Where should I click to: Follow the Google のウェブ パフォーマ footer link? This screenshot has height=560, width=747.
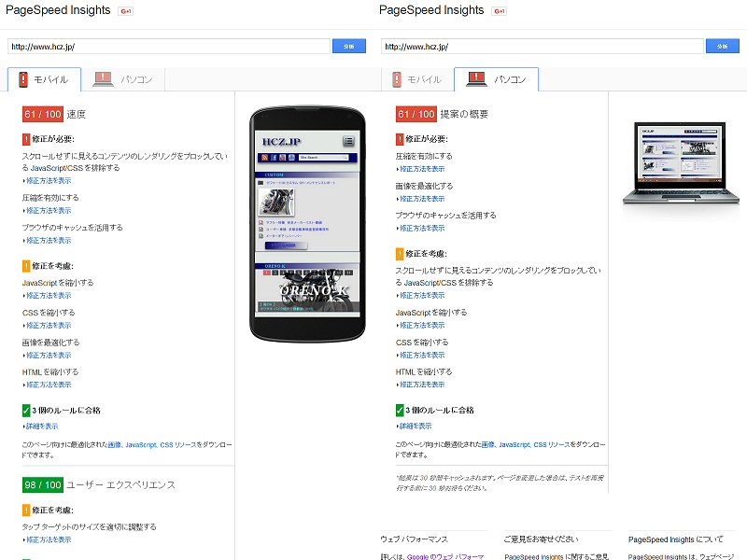coord(445,556)
